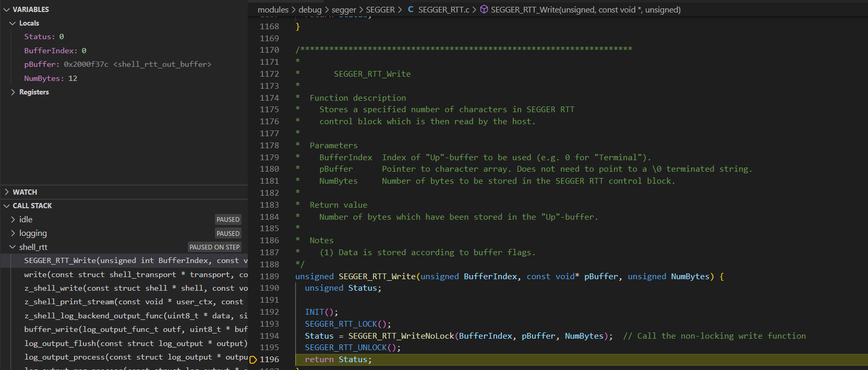The height and width of the screenshot is (370, 868).
Task: Select the z_shell_print_stream stack frame
Action: coord(124,302)
